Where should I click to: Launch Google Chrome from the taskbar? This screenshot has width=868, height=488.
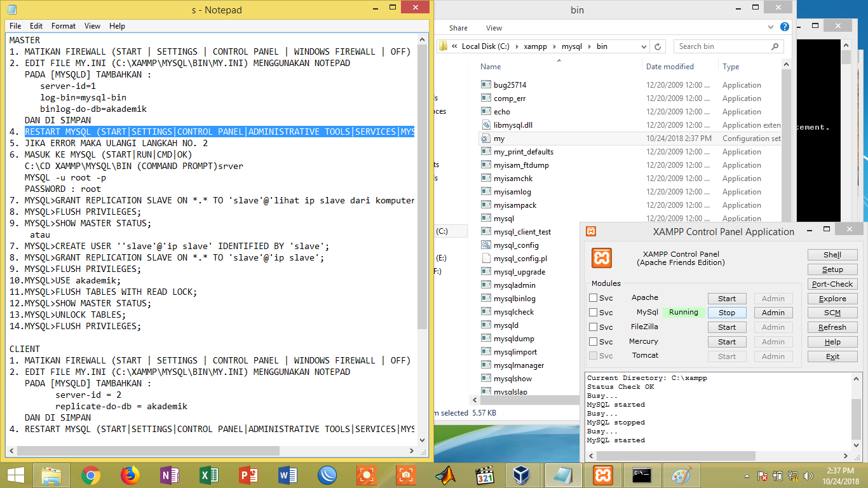tap(91, 475)
